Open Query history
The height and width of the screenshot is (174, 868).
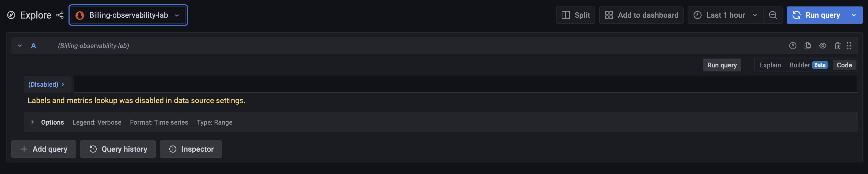pos(118,149)
